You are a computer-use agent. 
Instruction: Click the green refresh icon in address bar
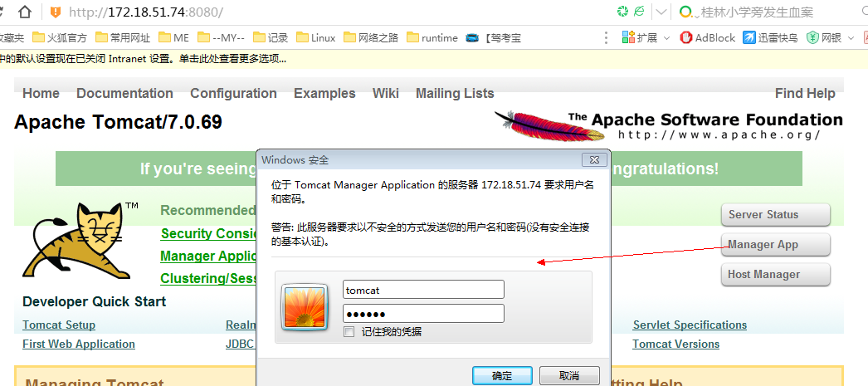click(x=623, y=12)
